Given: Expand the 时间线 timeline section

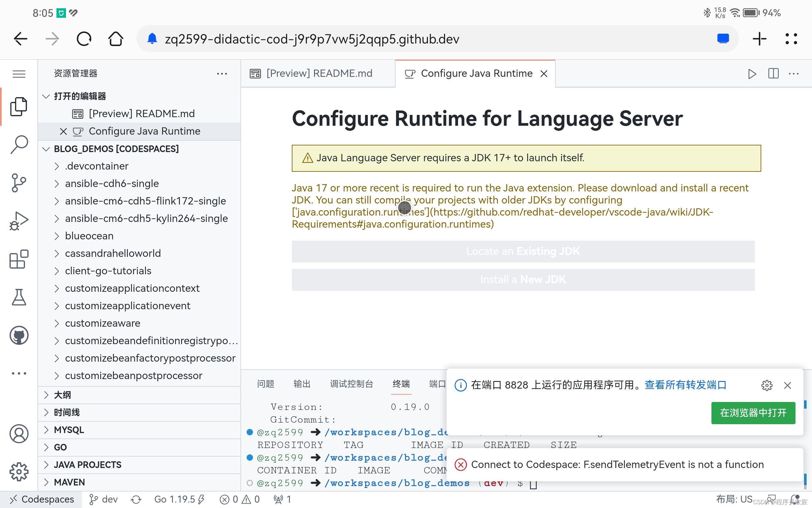Looking at the screenshot, I should coord(139,412).
